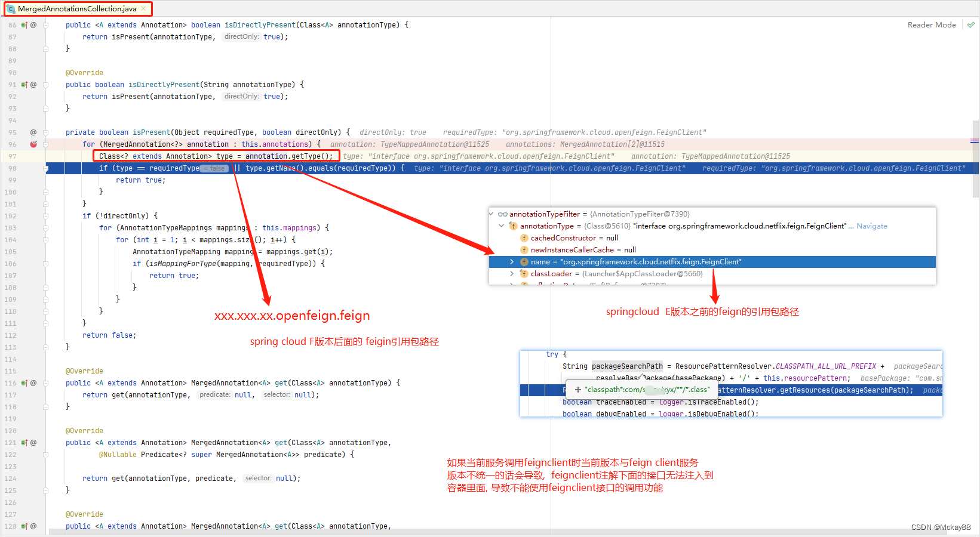Select the newInstanceCallerCache = null row
The width and height of the screenshot is (980, 537).
(712, 250)
